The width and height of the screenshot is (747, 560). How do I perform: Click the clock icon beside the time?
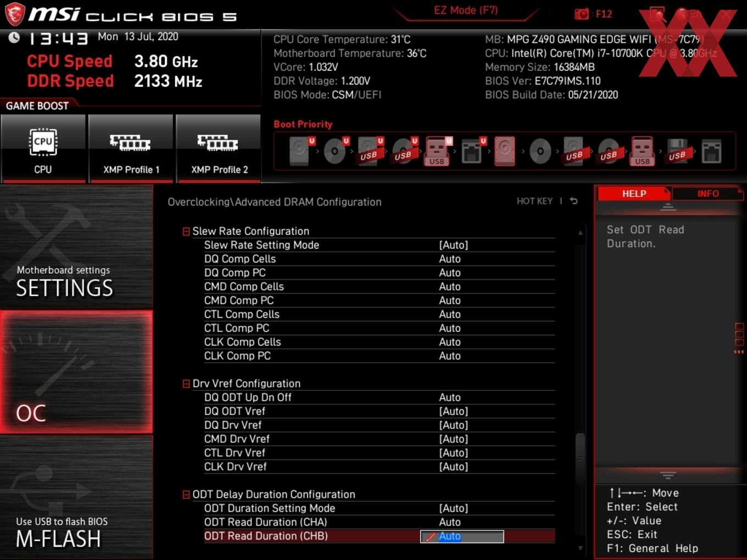[14, 37]
